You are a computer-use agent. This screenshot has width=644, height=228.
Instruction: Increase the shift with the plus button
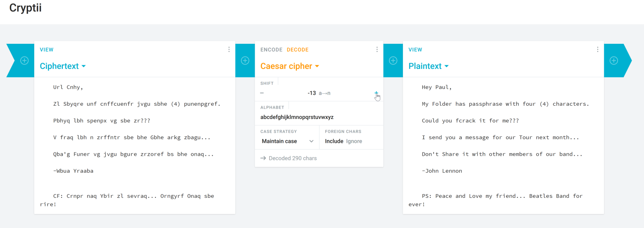coord(376,93)
